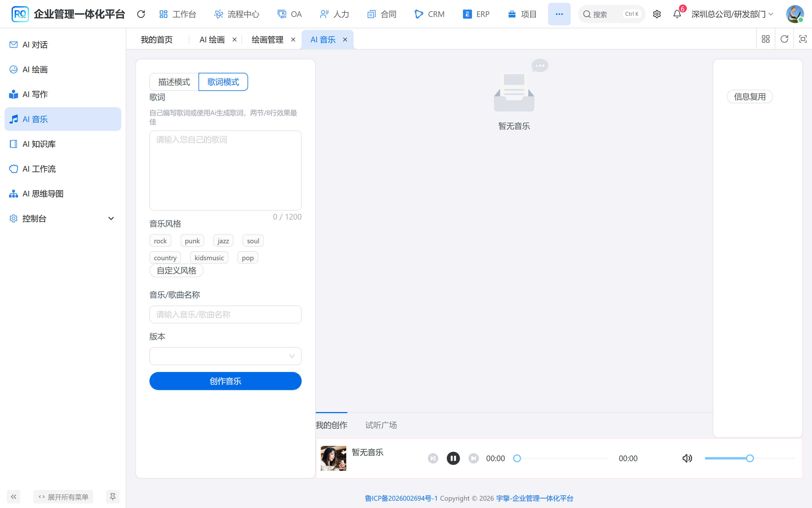Switch to the 试听广场 tab
812x508 pixels.
coord(381,425)
